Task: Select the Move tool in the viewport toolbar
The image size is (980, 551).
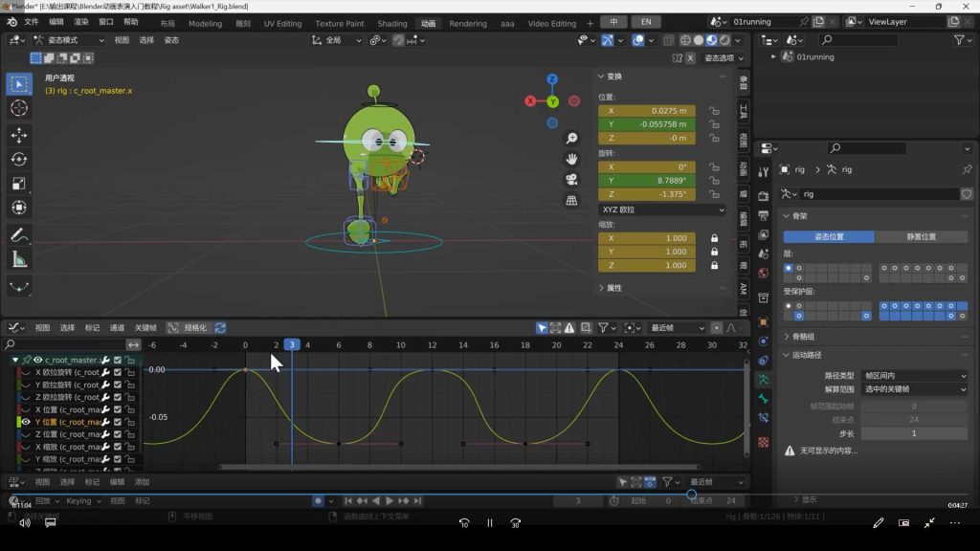Action: (x=19, y=135)
